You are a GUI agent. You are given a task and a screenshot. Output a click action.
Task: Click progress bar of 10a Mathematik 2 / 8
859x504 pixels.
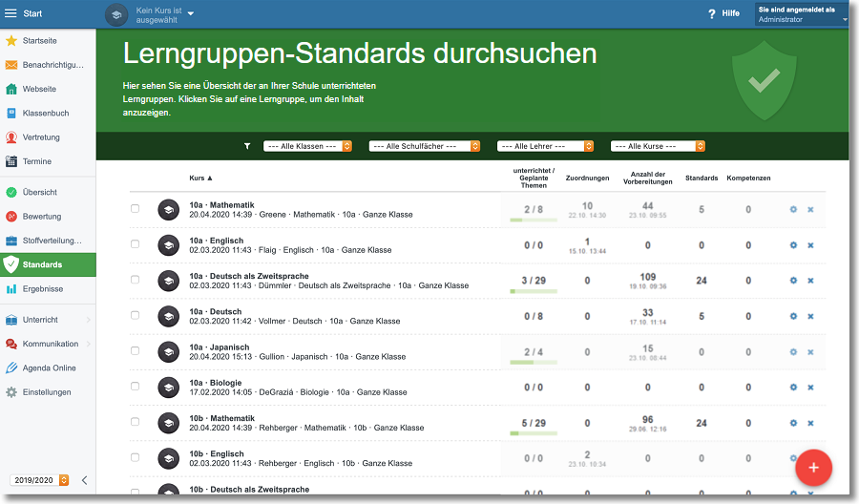(x=534, y=220)
